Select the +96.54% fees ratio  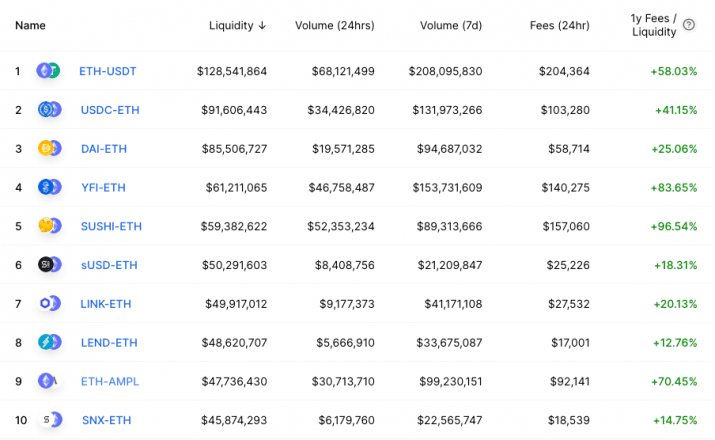(674, 226)
